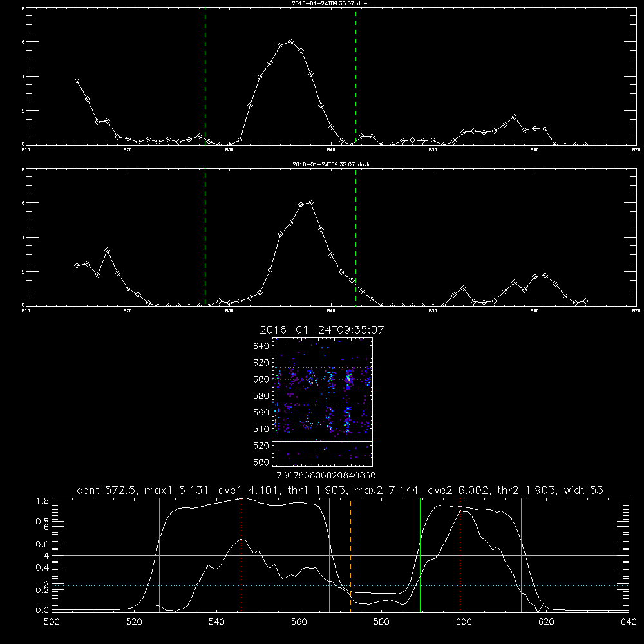The image size is (644, 644).
Task: Click the '760780800820840860' label under spectral image
Action: (326, 475)
